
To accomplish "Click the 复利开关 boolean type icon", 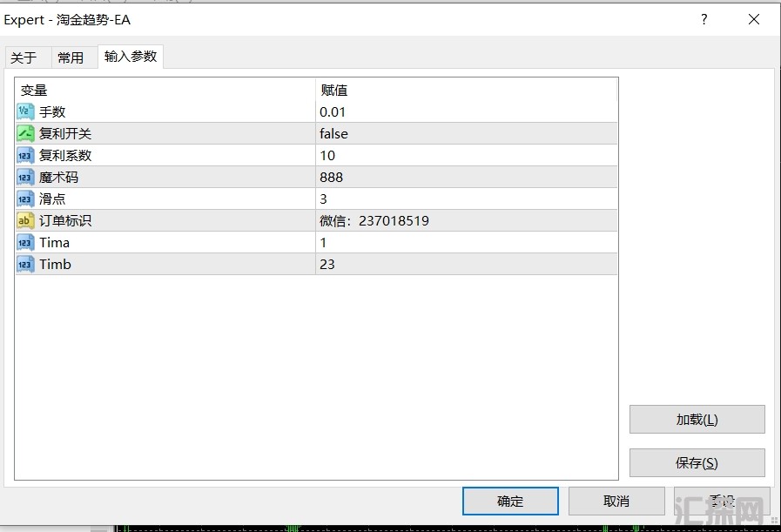I will 25,133.
